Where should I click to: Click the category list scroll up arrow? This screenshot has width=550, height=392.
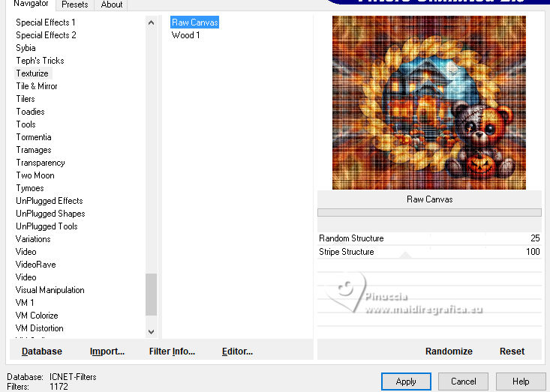151,23
